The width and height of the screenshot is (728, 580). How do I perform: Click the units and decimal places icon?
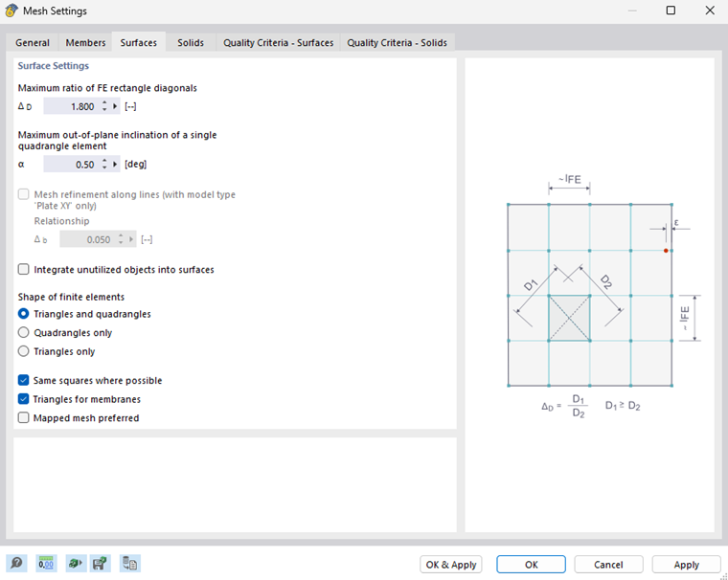coord(46,564)
